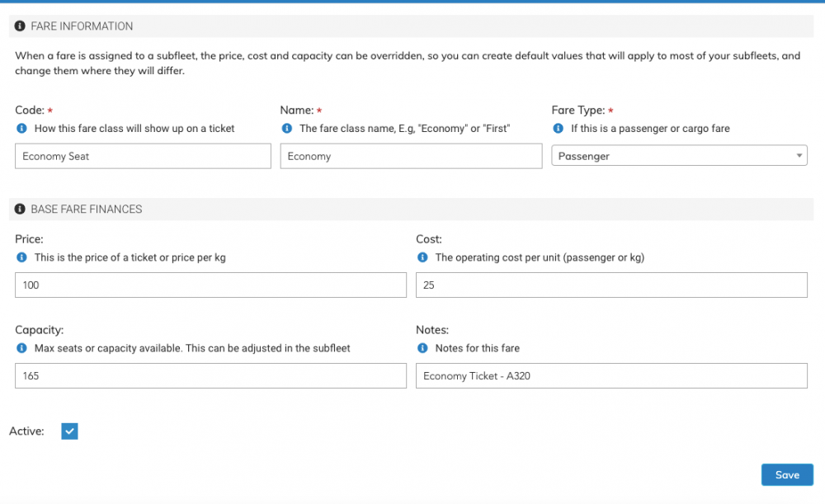This screenshot has height=504, width=825.
Task: Click info icon beside fare class name hint
Action: 287,129
